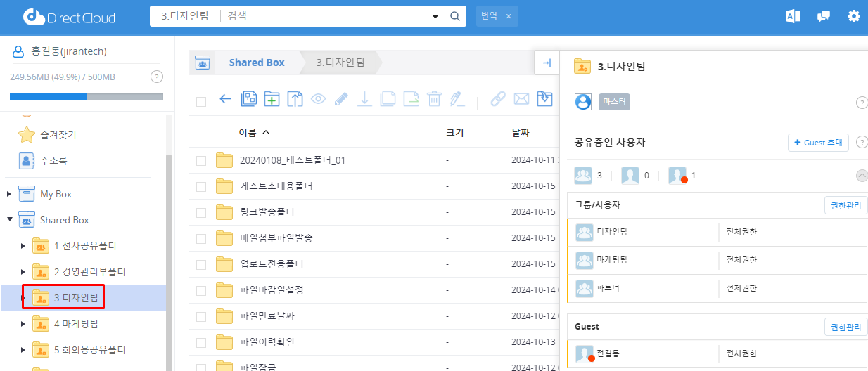Expand the 4.마케팅팀 folder arrow
Image resolution: width=868 pixels, height=371 pixels.
(x=23, y=324)
